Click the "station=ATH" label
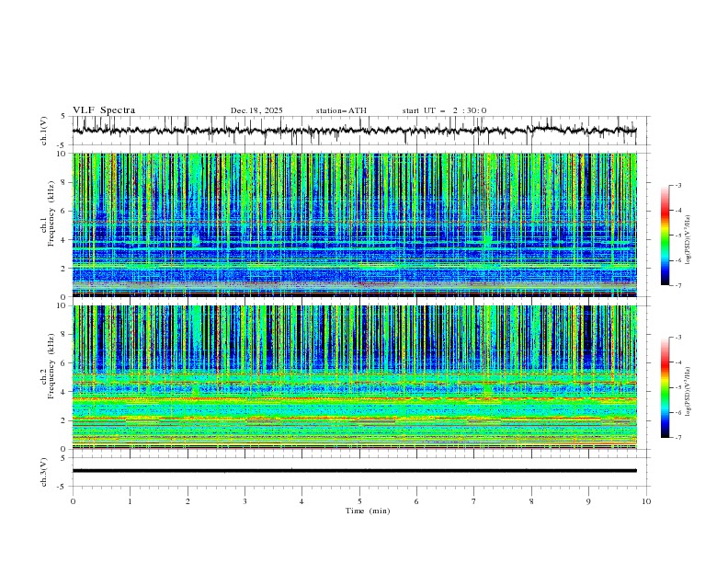The width and height of the screenshot is (728, 563). click(341, 110)
